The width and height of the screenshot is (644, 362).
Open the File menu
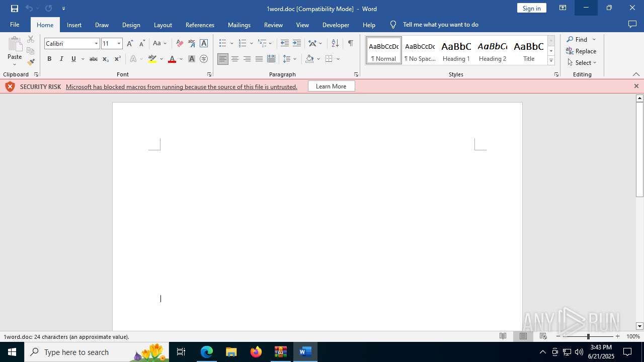tap(15, 25)
